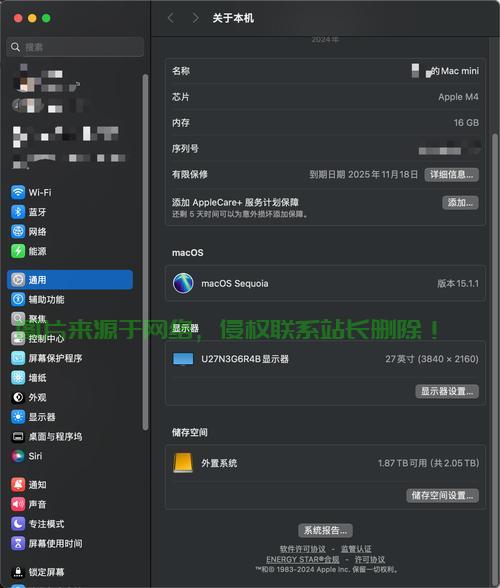Image resolution: width=500 pixels, height=588 pixels.
Task: Open Appearance (外观) icon
Action: pos(18,397)
